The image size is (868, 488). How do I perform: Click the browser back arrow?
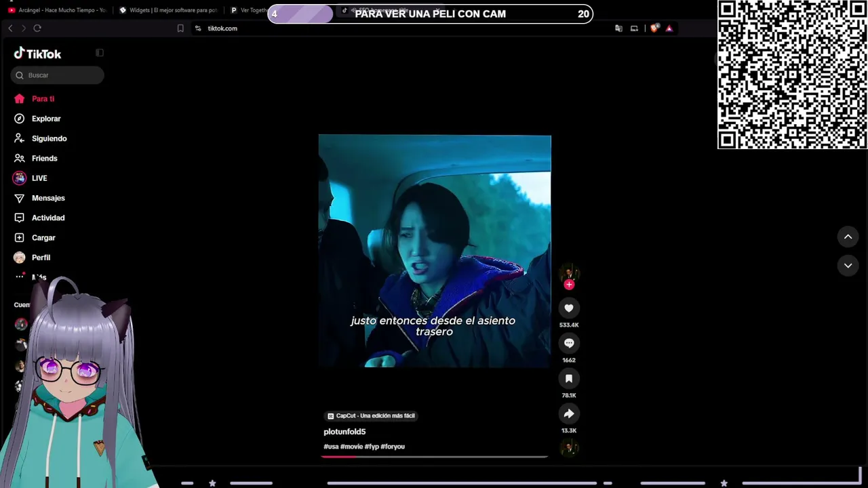10,28
